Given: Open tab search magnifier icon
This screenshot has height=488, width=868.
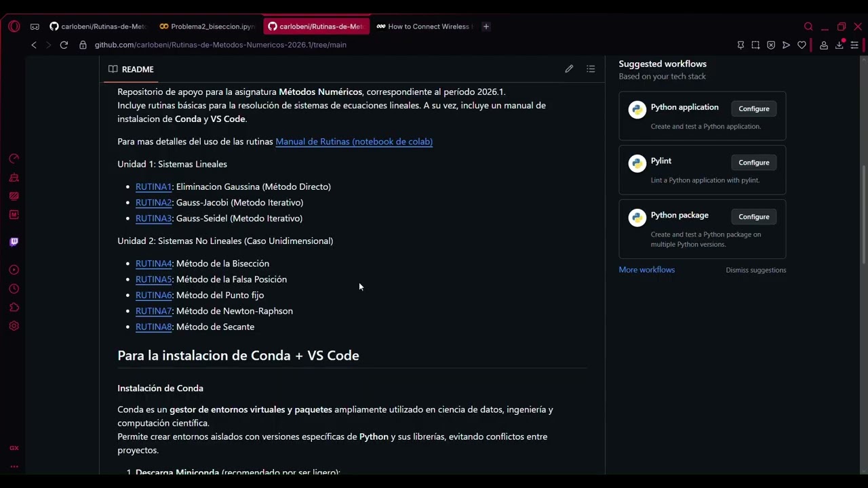Looking at the screenshot, I should (808, 26).
